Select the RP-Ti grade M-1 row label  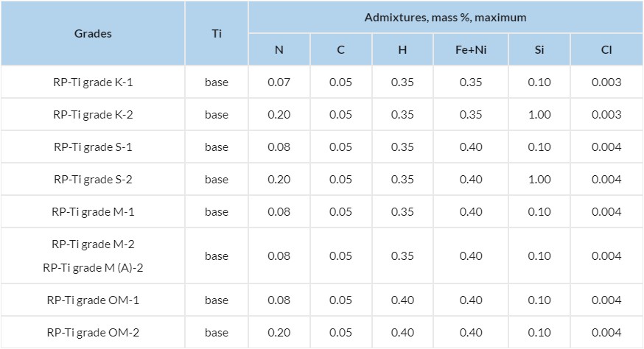pos(93,212)
